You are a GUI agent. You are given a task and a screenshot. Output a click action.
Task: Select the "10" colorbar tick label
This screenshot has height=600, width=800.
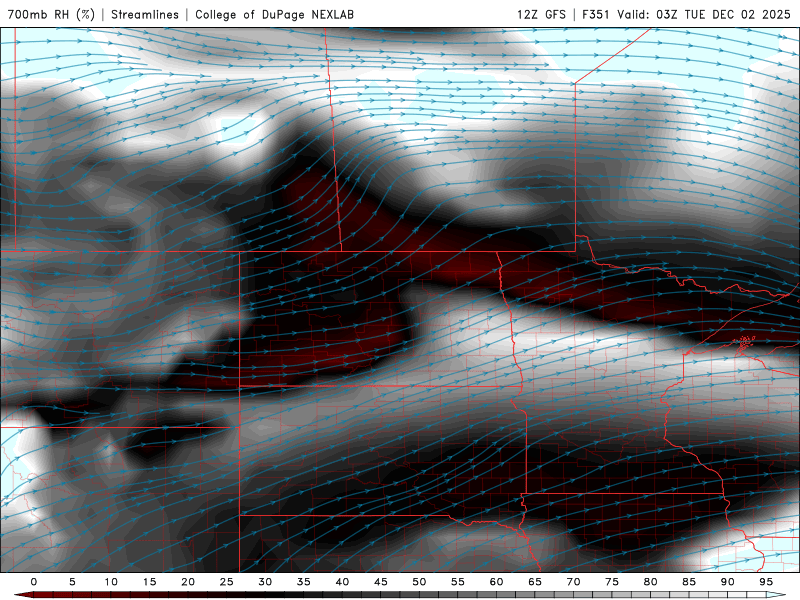click(x=111, y=582)
